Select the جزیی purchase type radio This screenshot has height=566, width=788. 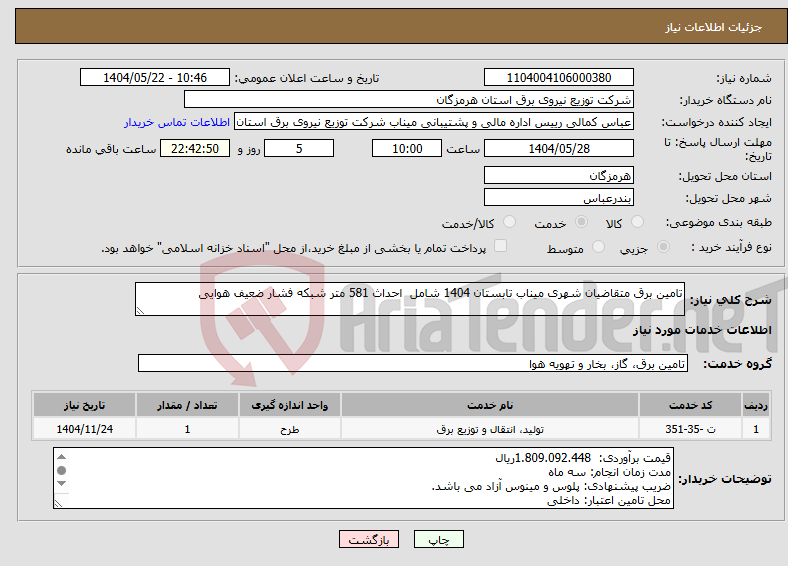point(663,247)
